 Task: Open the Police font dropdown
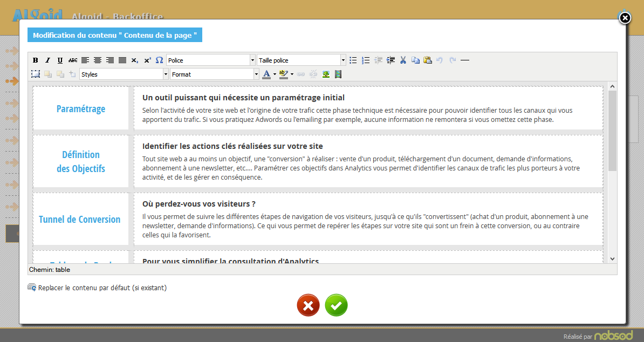tap(211, 60)
